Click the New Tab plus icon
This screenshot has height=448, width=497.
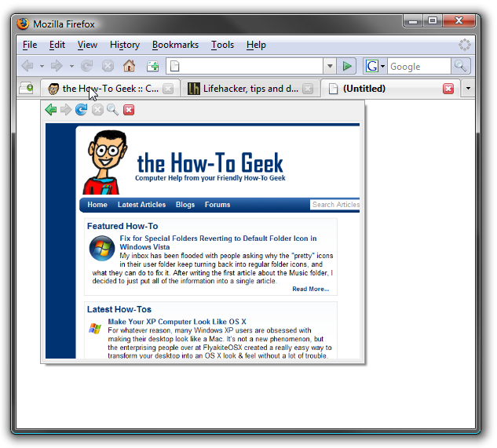pyautogui.click(x=153, y=66)
